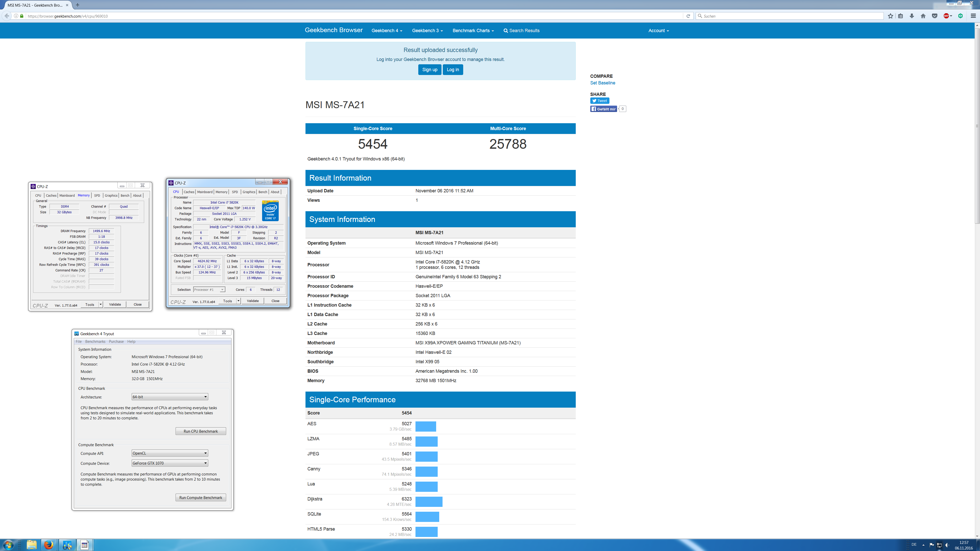
Task: Click Close in CPU-Z Memory window
Action: click(137, 304)
